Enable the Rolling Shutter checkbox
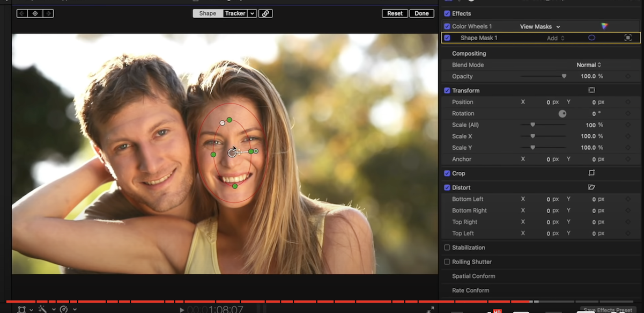644x313 pixels. (447, 262)
